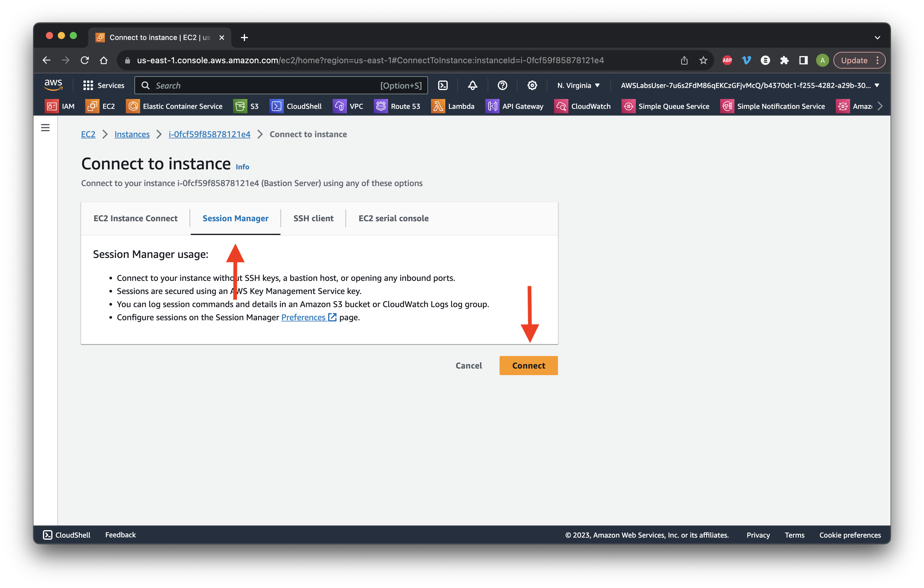This screenshot has height=588, width=924.
Task: Go to the EC2 breadcrumb link
Action: pyautogui.click(x=88, y=134)
